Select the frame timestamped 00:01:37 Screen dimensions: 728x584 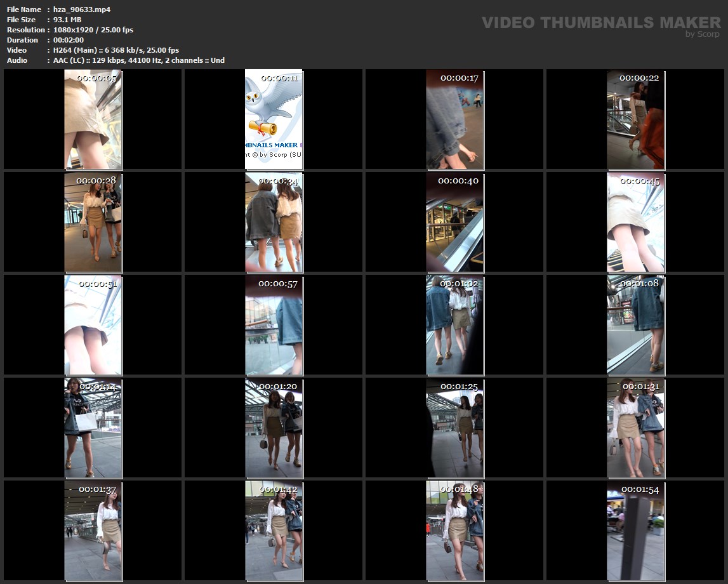tap(93, 531)
